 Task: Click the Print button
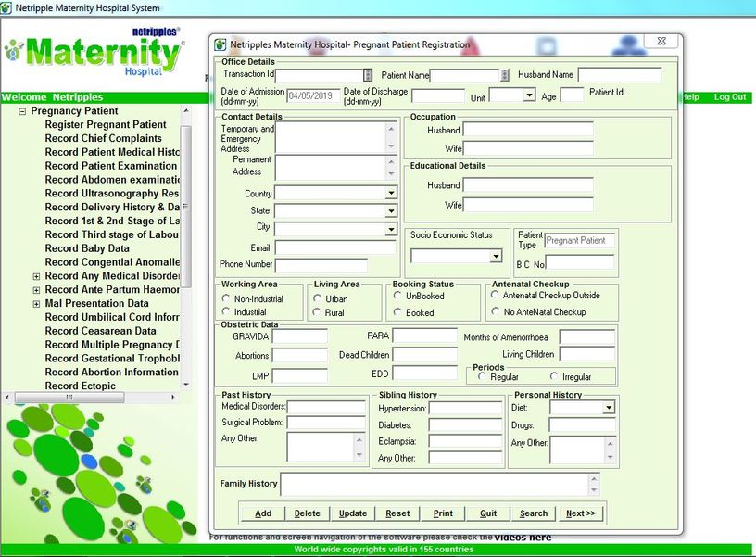443,513
